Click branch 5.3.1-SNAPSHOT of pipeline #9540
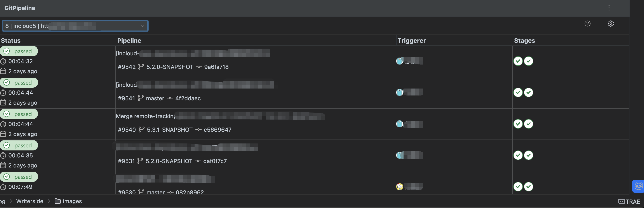The image size is (644, 208). pos(169,130)
